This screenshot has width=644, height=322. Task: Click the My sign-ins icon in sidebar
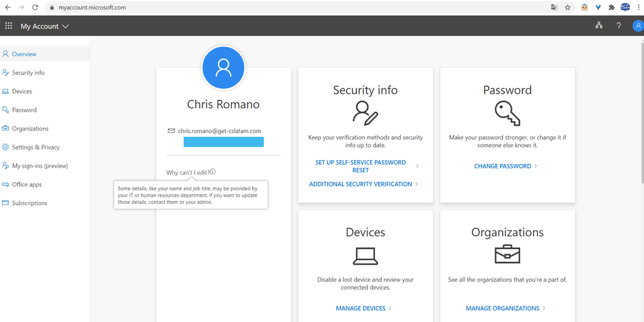[5, 166]
